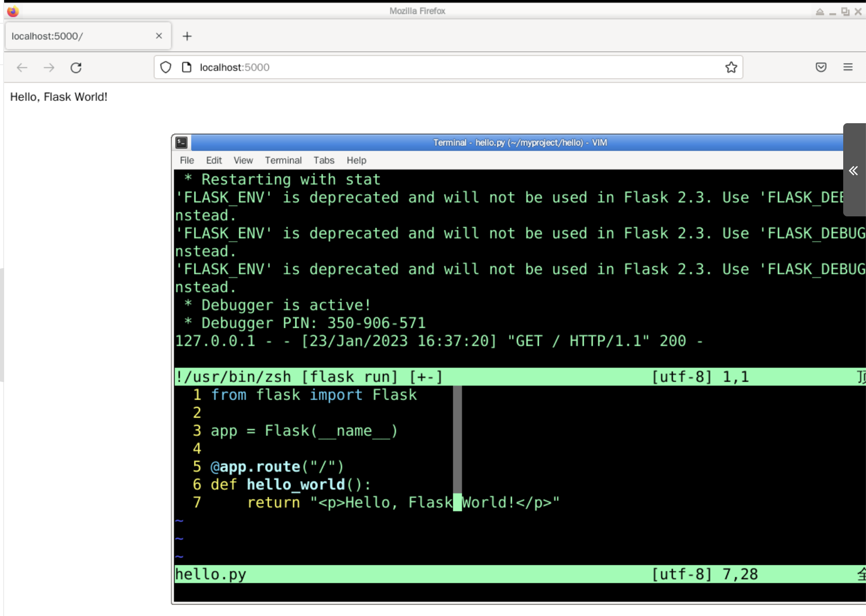Open the terminal View menu

point(243,160)
